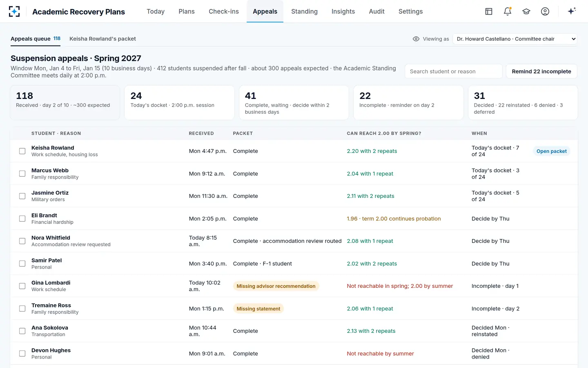
Task: Open Keisha Rowland's packet subtab
Action: [x=102, y=39]
